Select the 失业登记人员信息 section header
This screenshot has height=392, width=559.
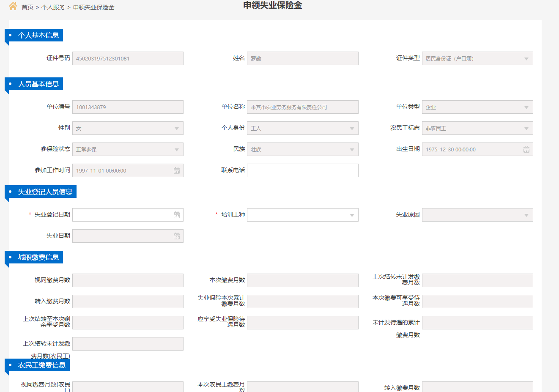[x=45, y=192]
